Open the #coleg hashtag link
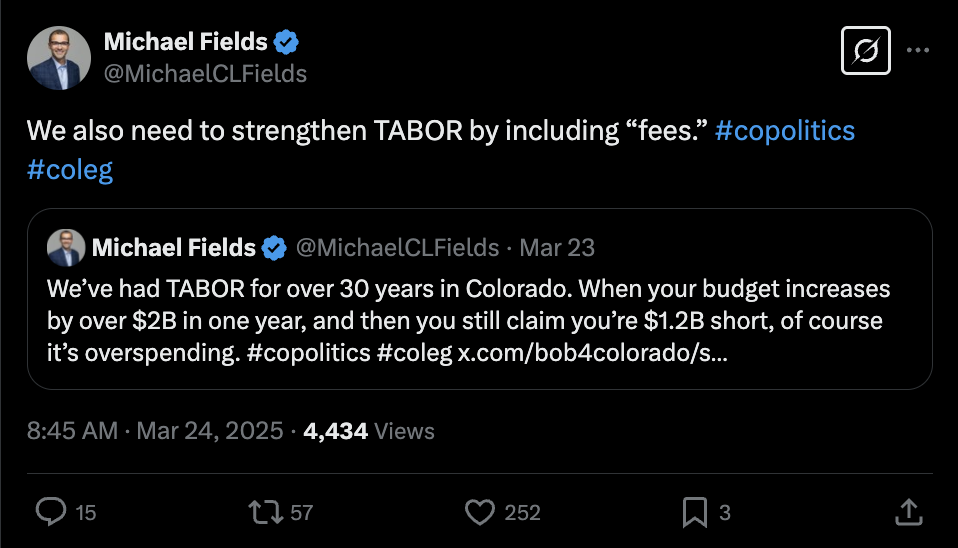Viewport: 958px width, 548px height. click(x=70, y=169)
